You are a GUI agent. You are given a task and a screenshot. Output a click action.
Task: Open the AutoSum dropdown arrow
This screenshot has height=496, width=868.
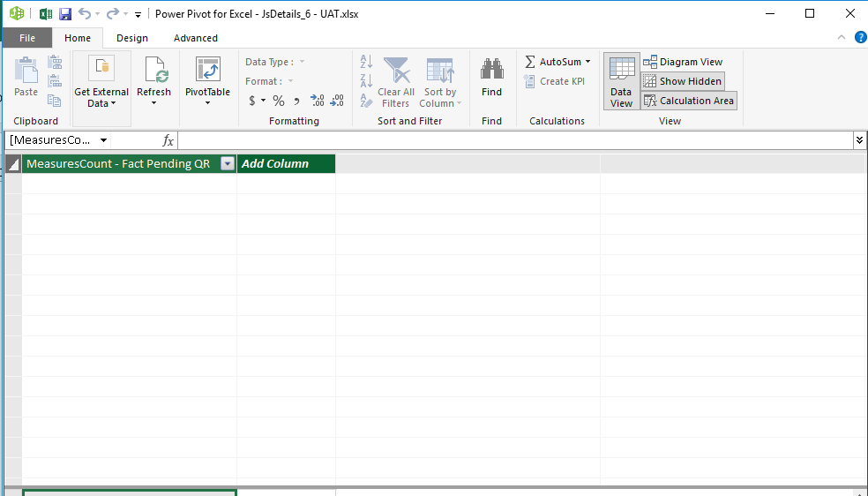click(587, 62)
